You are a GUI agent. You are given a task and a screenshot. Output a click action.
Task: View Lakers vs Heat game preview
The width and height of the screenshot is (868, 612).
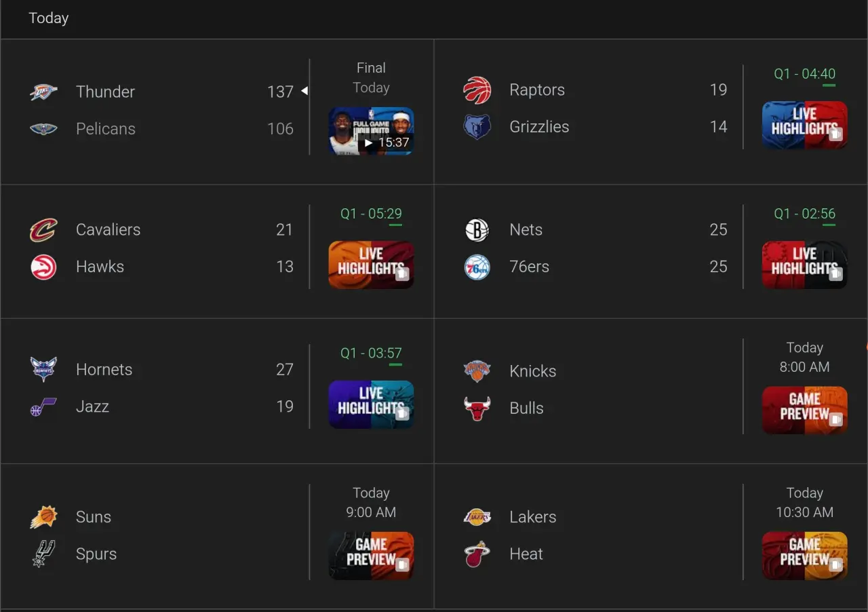(804, 555)
